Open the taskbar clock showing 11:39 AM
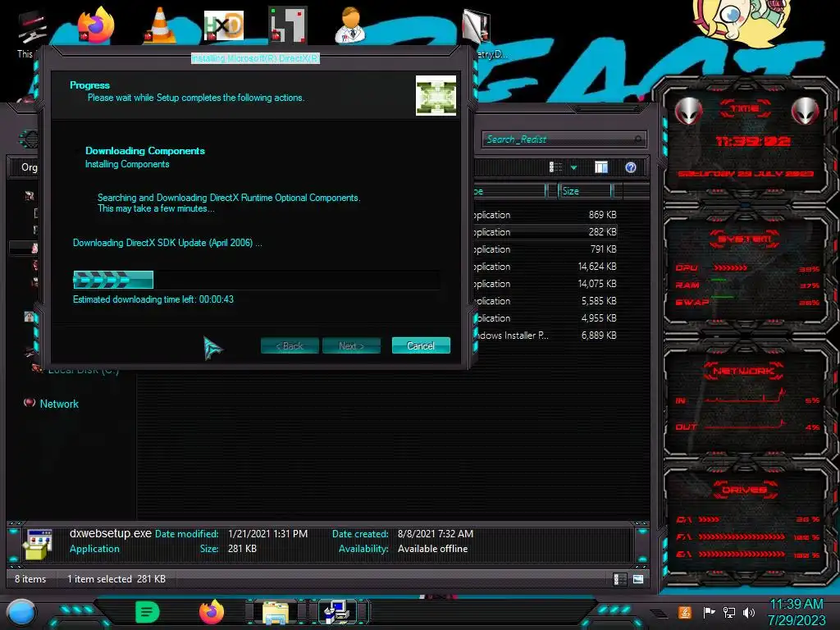 click(x=797, y=612)
